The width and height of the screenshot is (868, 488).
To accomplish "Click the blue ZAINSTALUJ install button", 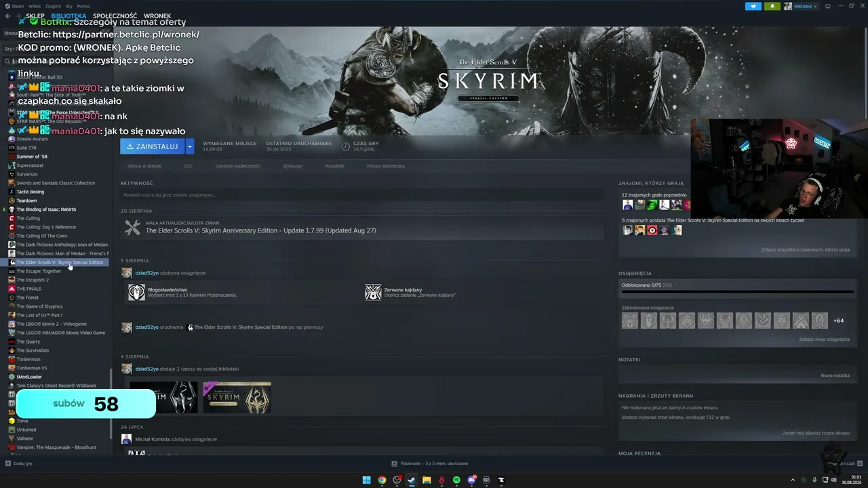I will (153, 146).
